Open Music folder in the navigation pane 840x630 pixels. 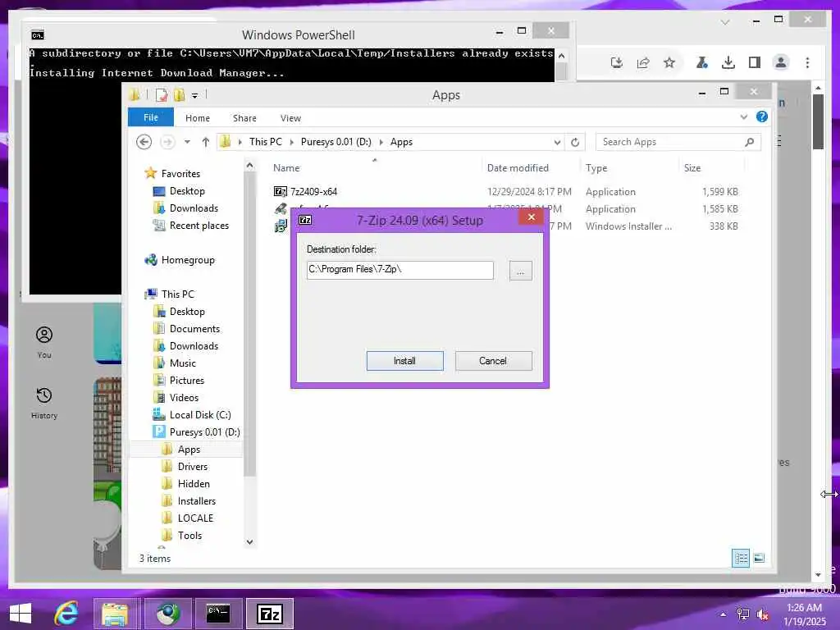point(183,363)
